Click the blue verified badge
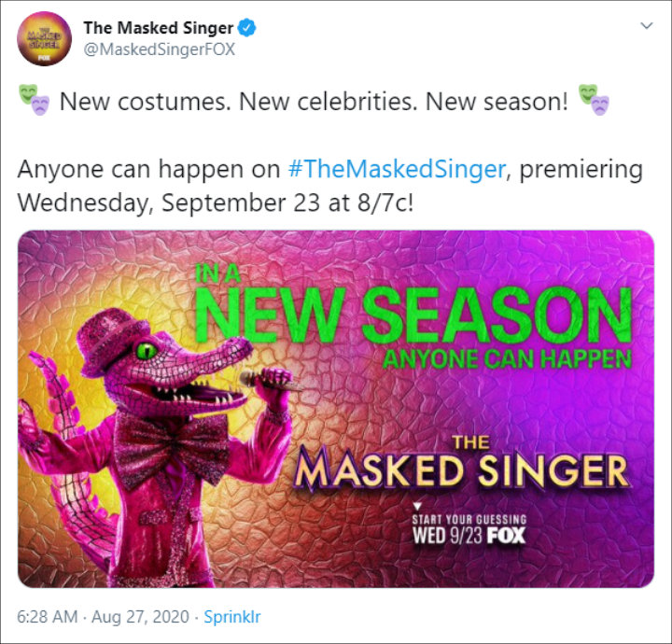672x644 pixels. (246, 28)
